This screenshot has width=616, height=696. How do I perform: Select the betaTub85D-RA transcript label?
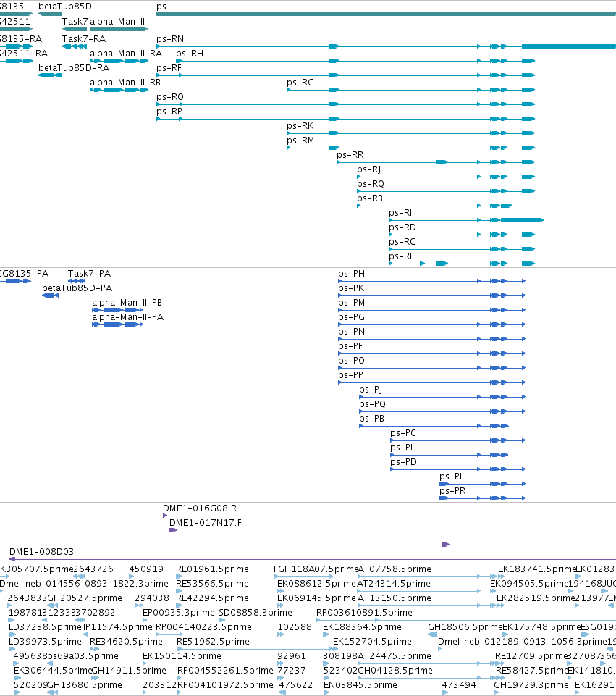pos(74,68)
